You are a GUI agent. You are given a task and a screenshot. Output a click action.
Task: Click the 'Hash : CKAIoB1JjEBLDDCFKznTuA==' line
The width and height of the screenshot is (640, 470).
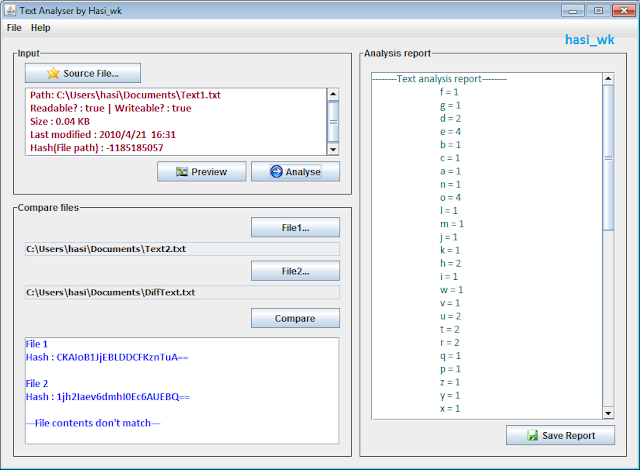[107, 357]
